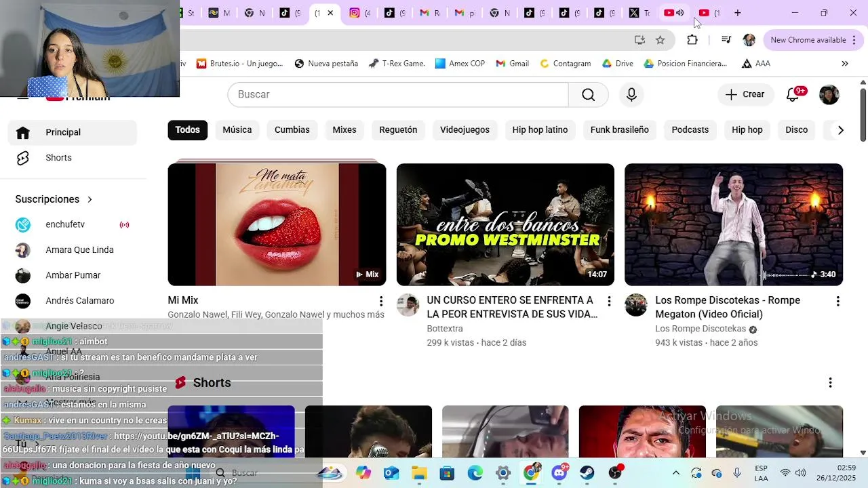Open T-Rex Game bookmark

click(397, 64)
